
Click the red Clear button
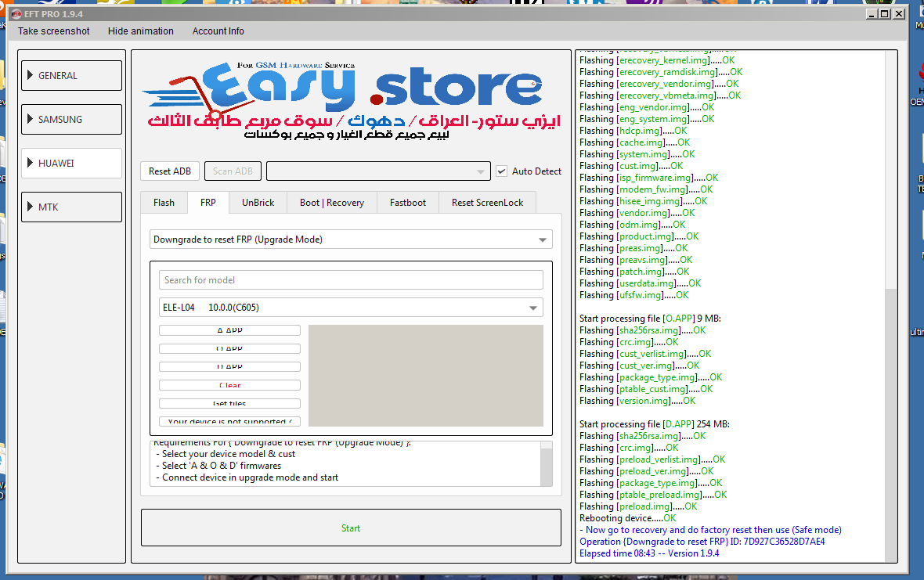pos(229,385)
